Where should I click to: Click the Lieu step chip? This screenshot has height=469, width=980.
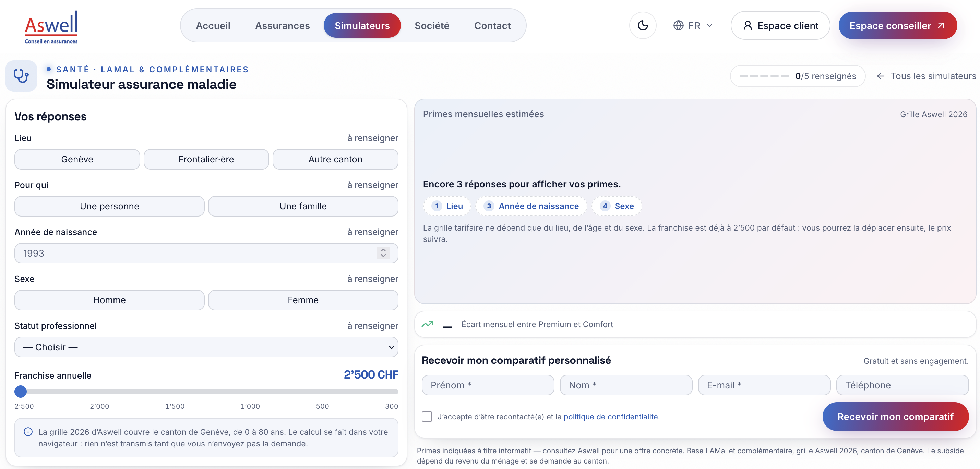pyautogui.click(x=447, y=206)
